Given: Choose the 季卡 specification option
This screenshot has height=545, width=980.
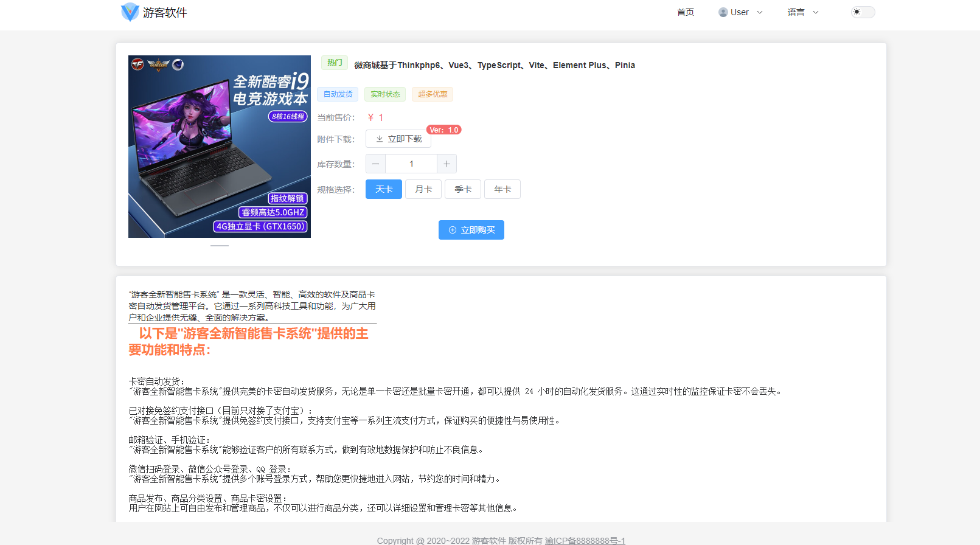Looking at the screenshot, I should coord(463,189).
